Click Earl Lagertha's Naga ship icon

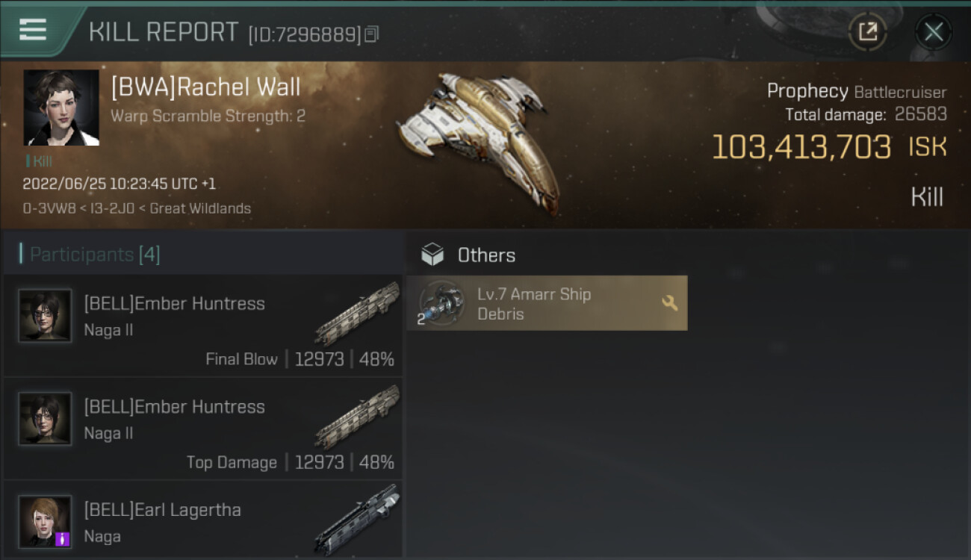pos(357,519)
